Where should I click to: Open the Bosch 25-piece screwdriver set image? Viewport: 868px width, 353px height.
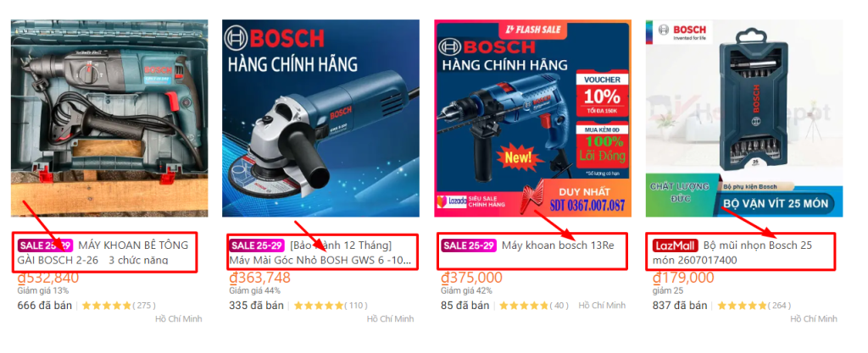coord(744,119)
